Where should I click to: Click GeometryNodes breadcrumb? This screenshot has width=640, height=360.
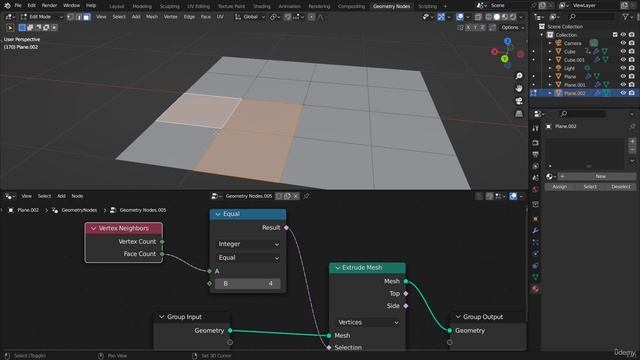pos(79,210)
